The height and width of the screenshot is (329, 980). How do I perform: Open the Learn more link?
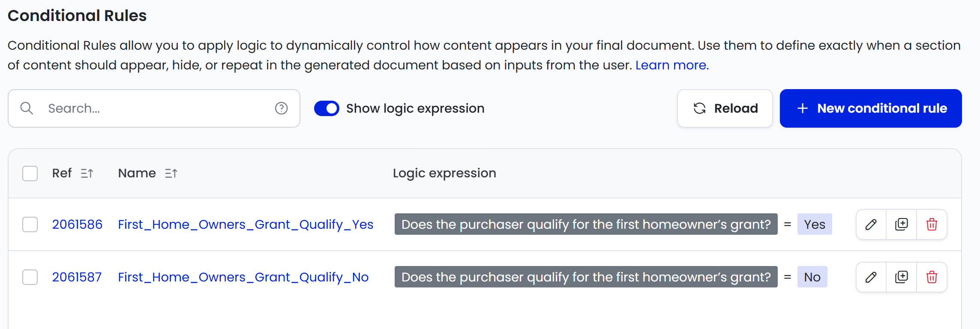coord(671,65)
